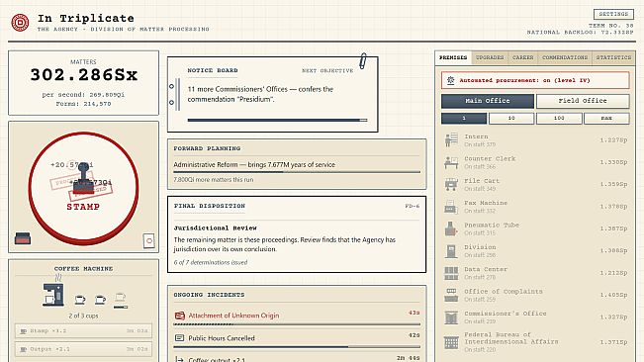
Task: Click 'per second: 269.809Qi' text
Action: coord(83,94)
